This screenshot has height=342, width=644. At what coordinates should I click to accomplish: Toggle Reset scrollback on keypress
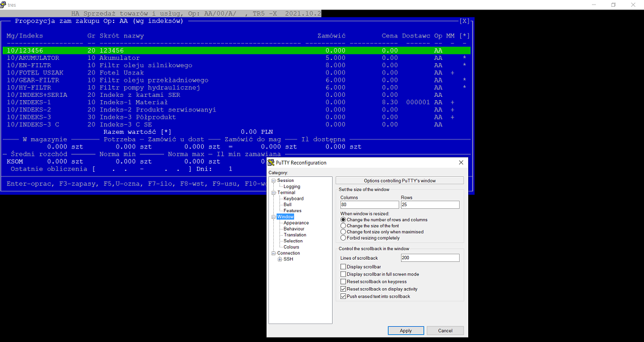pyautogui.click(x=343, y=282)
